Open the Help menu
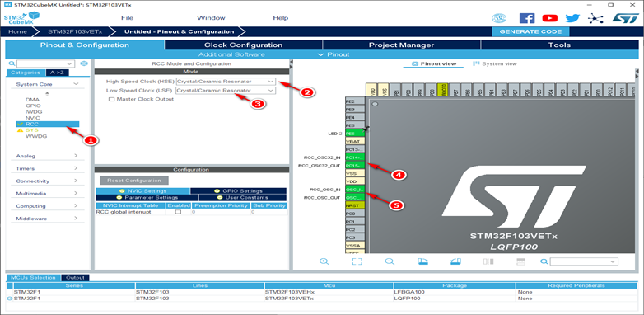Image resolution: width=644 pixels, height=315 pixels. pyautogui.click(x=281, y=18)
